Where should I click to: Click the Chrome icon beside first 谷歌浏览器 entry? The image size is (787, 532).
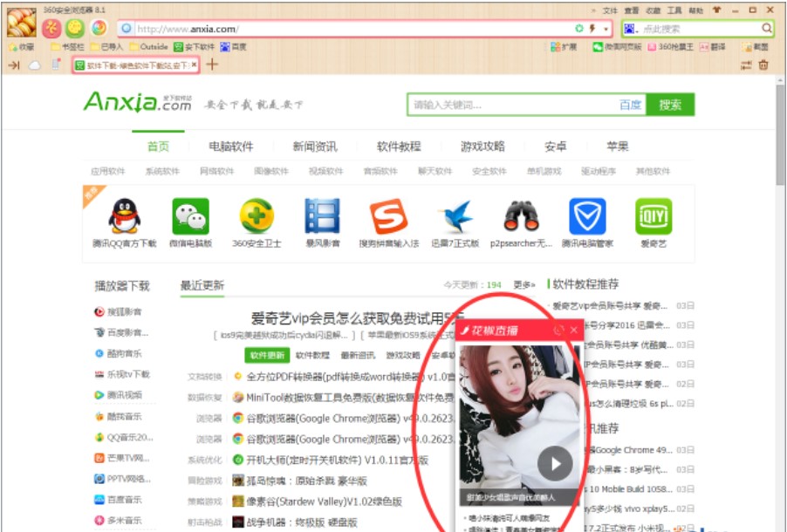click(238, 418)
